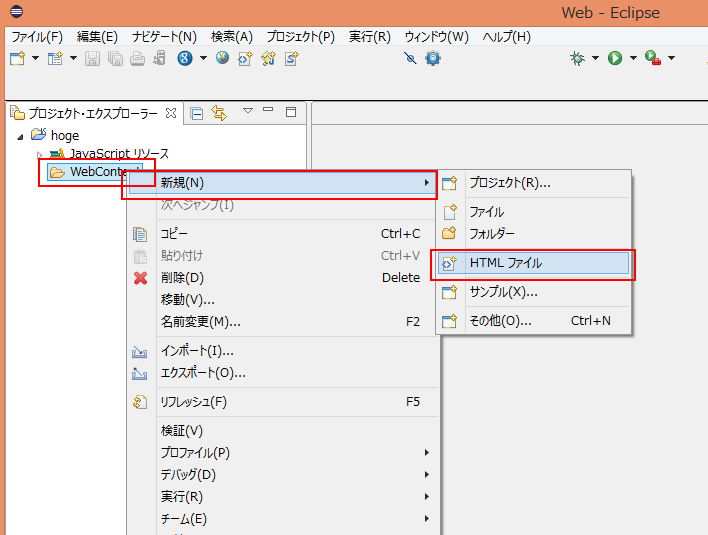Open the ヘルプ(H) menu
Viewport: 708px width, 535px height.
507,37
